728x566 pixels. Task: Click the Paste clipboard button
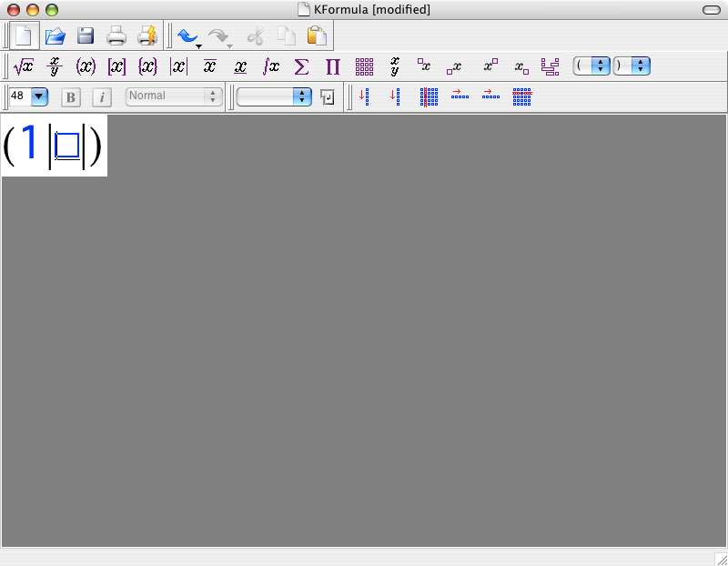coord(317,35)
